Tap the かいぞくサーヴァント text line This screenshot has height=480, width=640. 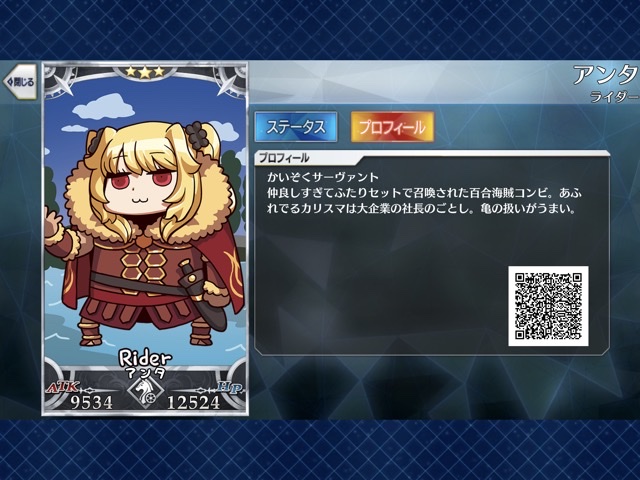point(322,177)
